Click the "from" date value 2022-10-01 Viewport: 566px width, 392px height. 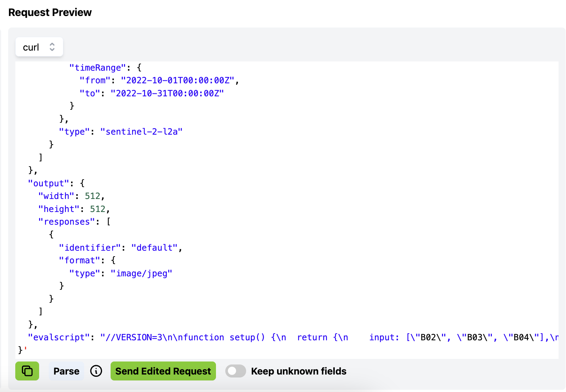(178, 80)
